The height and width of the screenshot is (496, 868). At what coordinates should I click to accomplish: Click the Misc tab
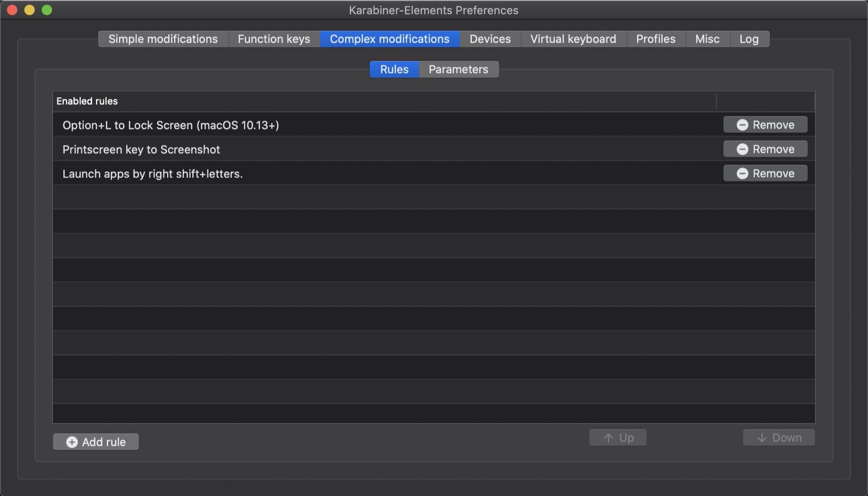tap(708, 39)
